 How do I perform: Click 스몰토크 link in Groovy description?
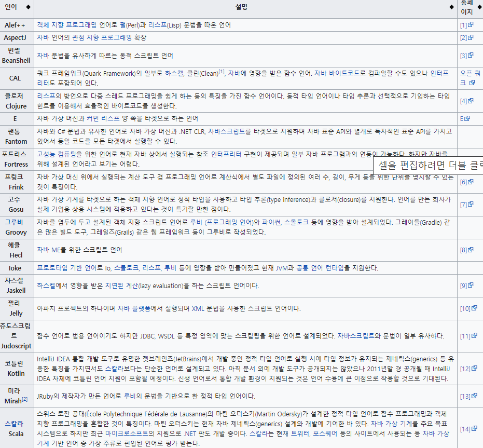296,222
